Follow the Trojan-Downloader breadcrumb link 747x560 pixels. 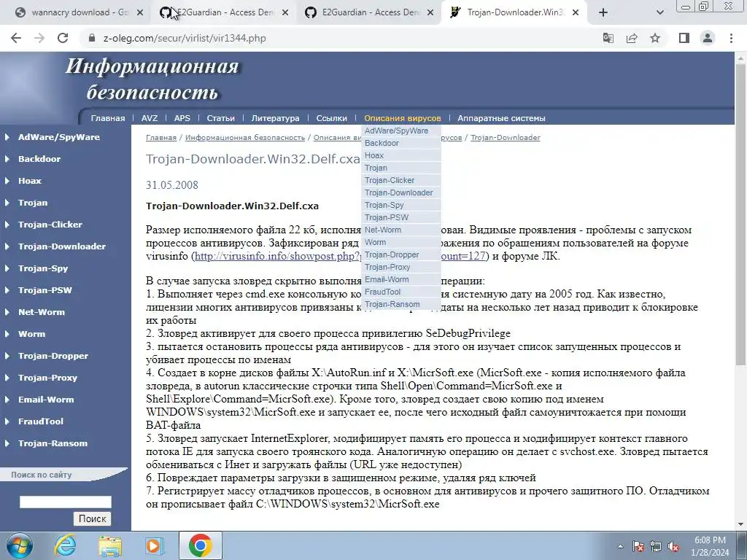pyautogui.click(x=506, y=138)
